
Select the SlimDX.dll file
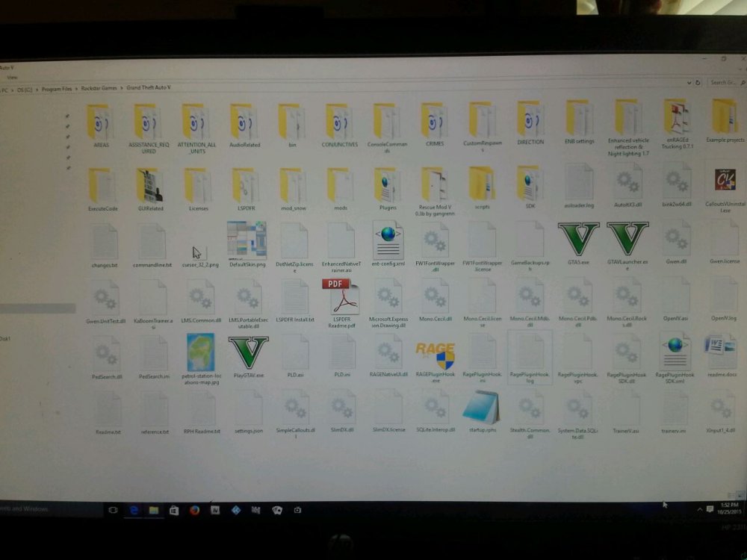click(x=341, y=412)
